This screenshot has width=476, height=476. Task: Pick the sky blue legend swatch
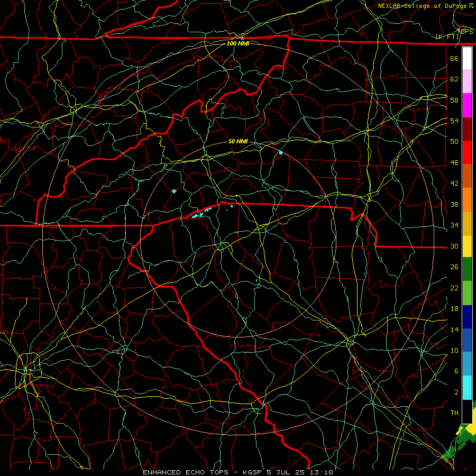pyautogui.click(x=467, y=364)
